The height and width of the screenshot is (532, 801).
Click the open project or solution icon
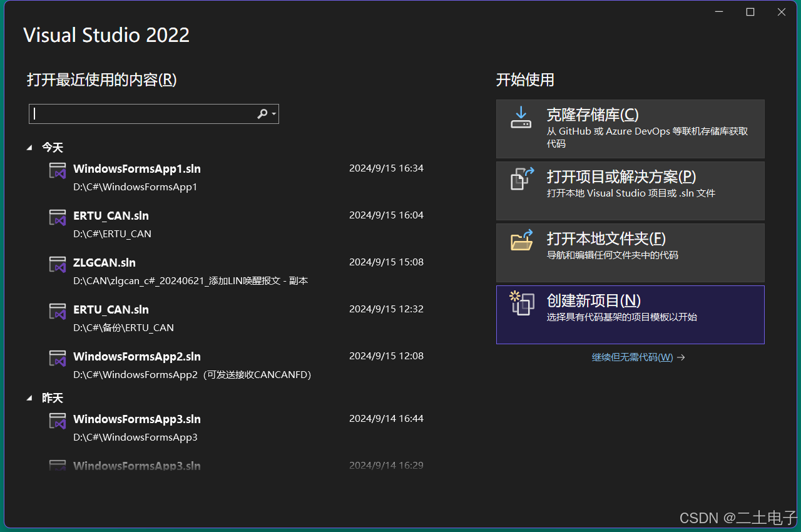[522, 178]
